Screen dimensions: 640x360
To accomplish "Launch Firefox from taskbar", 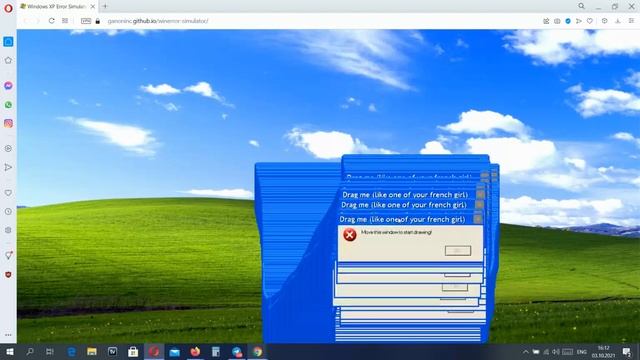I will point(195,352).
